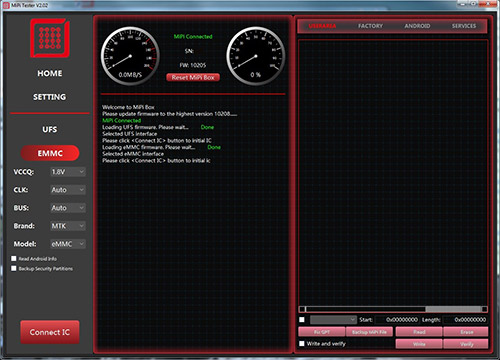Switch to the FACTORY tab
The height and width of the screenshot is (360, 500).
tap(370, 26)
